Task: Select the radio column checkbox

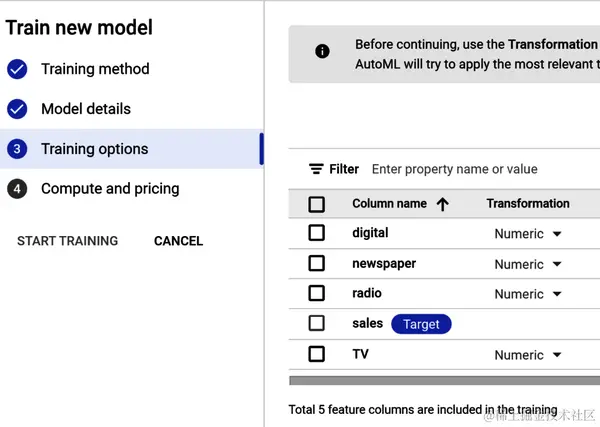Action: coord(317,294)
